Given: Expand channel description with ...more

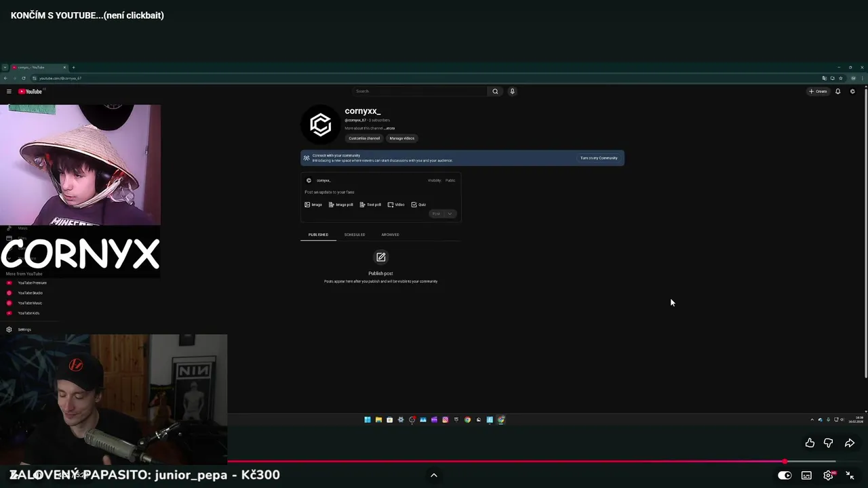Looking at the screenshot, I should 389,128.
